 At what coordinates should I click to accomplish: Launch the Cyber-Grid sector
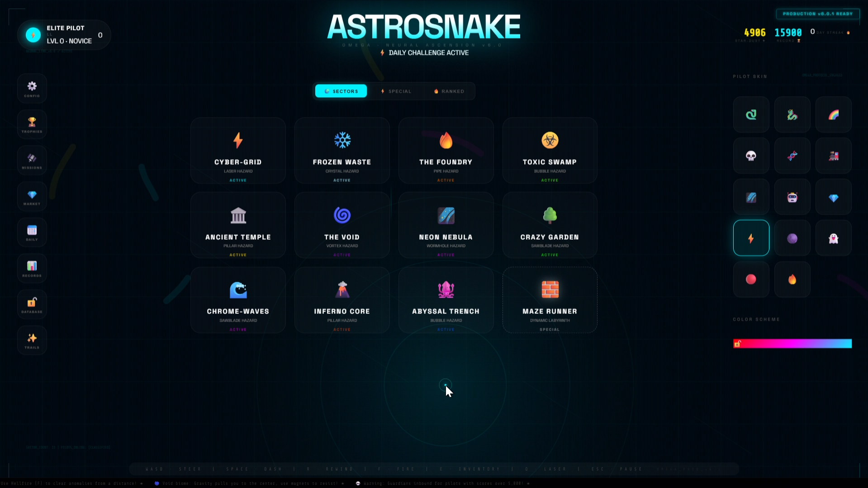(x=238, y=151)
